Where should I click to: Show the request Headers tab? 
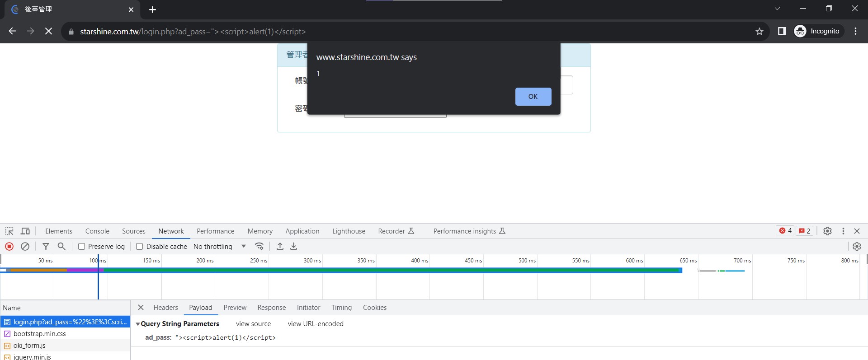(165, 308)
